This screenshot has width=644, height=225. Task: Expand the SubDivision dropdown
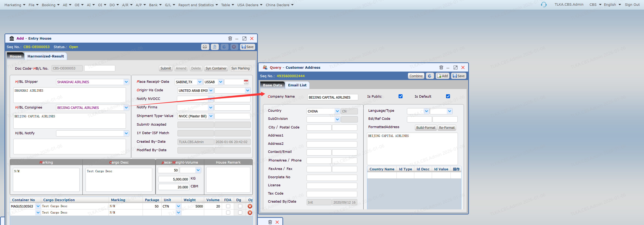pos(337,119)
